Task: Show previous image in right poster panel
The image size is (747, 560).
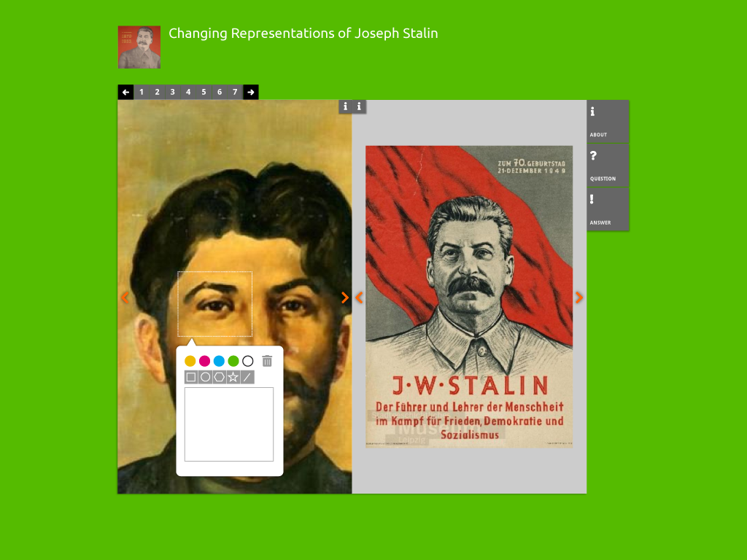Action: click(x=359, y=297)
